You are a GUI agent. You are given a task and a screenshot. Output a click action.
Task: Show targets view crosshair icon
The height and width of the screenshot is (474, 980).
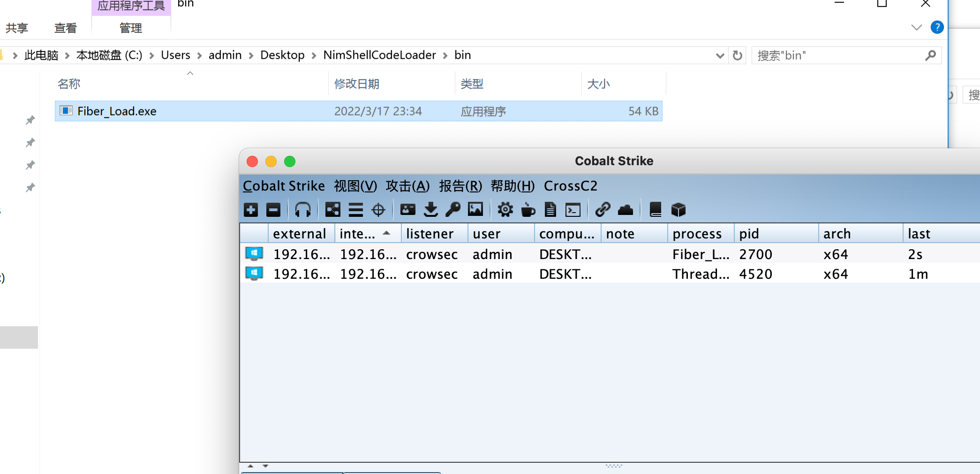click(378, 210)
